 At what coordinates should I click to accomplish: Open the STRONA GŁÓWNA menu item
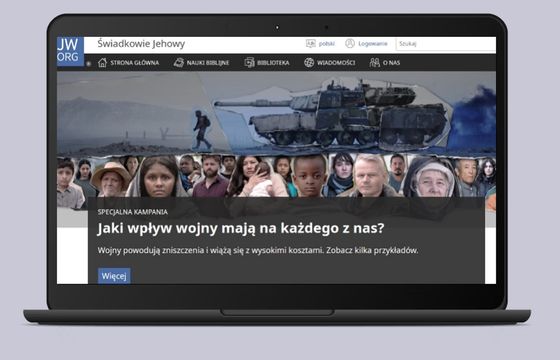click(135, 63)
